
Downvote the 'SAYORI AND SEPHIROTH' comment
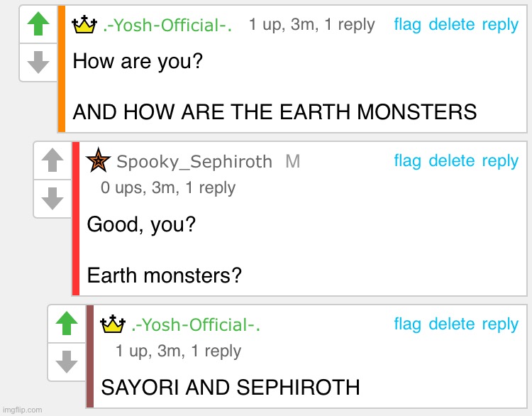[66, 361]
